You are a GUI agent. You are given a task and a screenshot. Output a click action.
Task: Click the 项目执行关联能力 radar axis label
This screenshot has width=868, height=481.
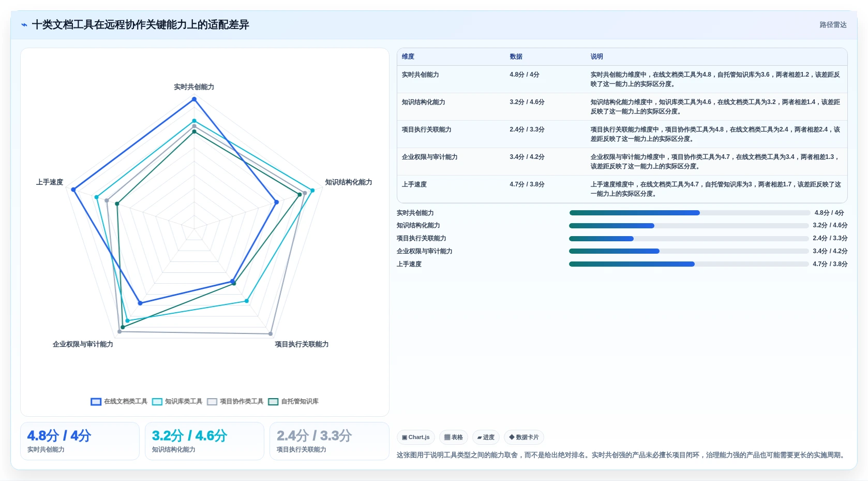coord(302,344)
